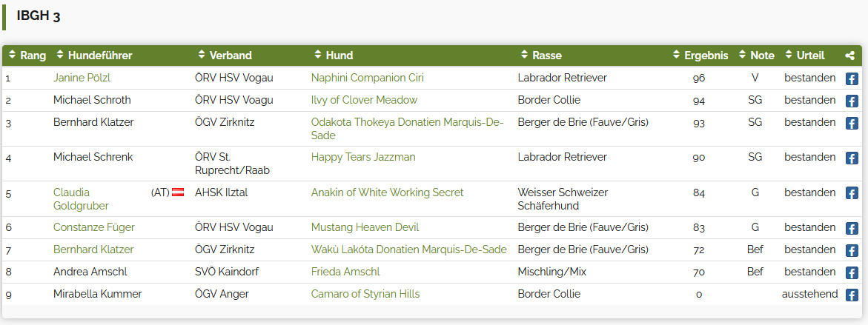Open Ilvy of Clover Meadow link

coord(364,100)
